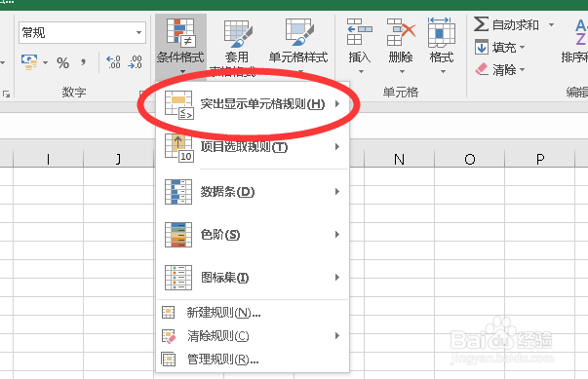
Task: Open 清除规则(C) submenu
Action: point(253,336)
